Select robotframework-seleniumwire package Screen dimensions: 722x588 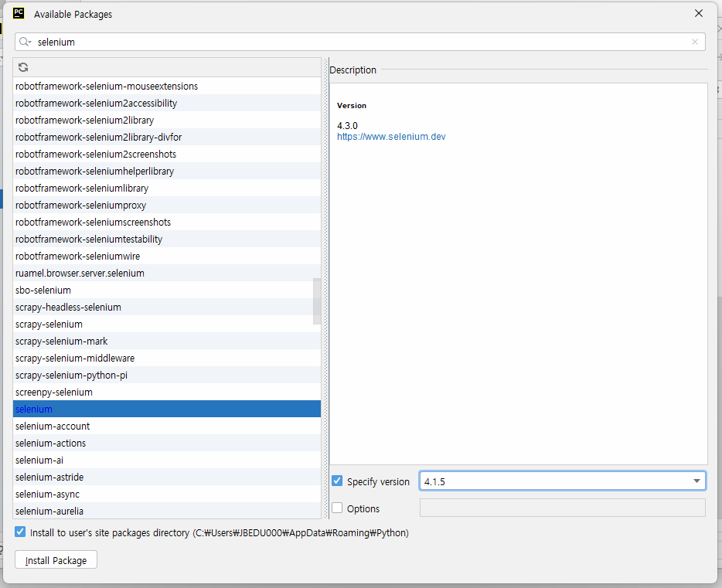(167, 257)
